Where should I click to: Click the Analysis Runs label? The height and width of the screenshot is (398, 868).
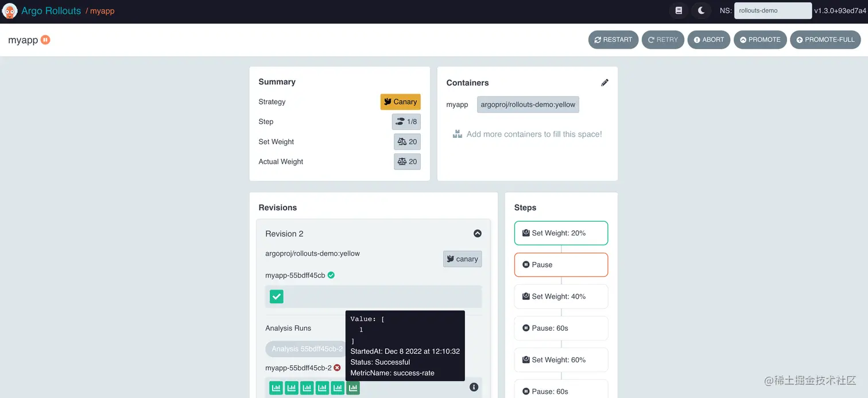click(x=288, y=329)
